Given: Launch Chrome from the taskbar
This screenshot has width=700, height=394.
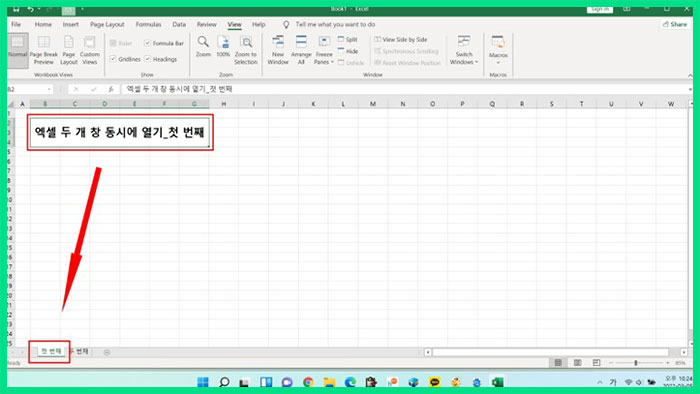Looking at the screenshot, I should pos(308,382).
